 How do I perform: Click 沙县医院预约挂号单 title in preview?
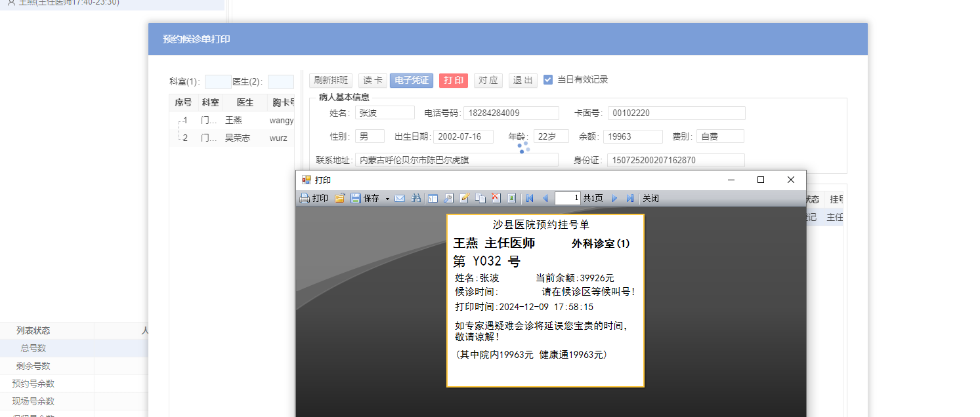coord(542,225)
